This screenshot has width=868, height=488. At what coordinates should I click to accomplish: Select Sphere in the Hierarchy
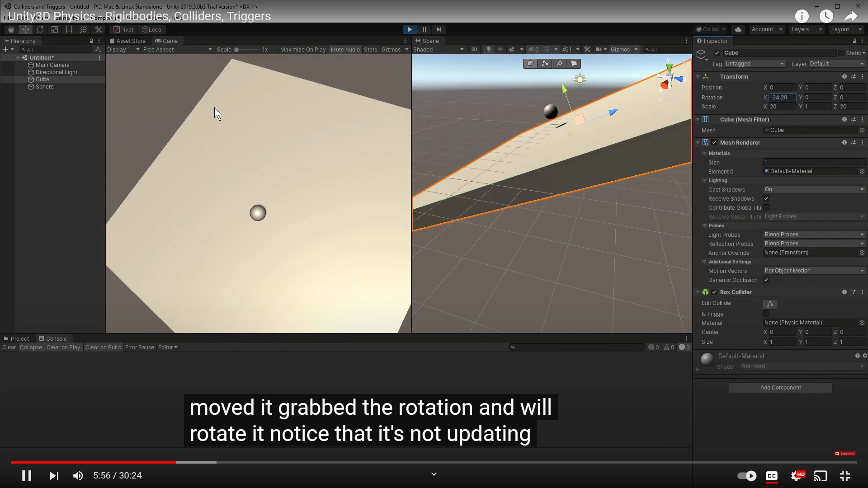click(44, 87)
